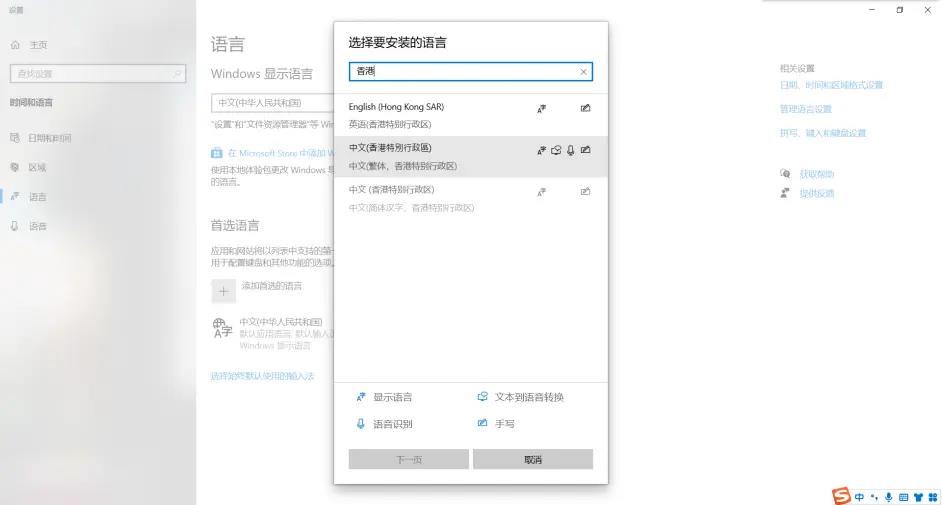Restore down the Settings window
Image resolution: width=942 pixels, height=505 pixels.
pyautogui.click(x=899, y=10)
